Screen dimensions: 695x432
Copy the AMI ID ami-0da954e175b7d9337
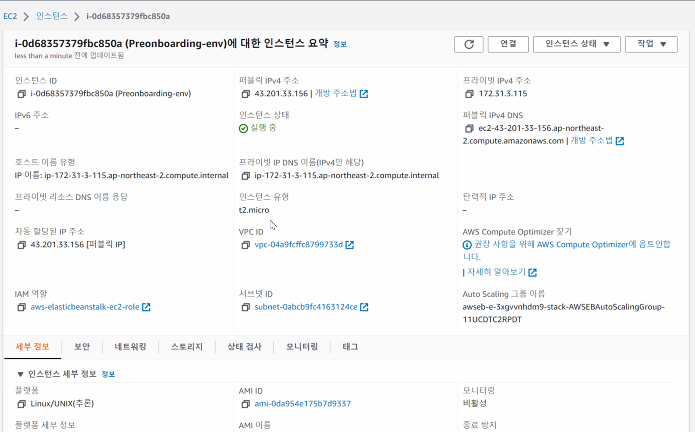click(246, 404)
